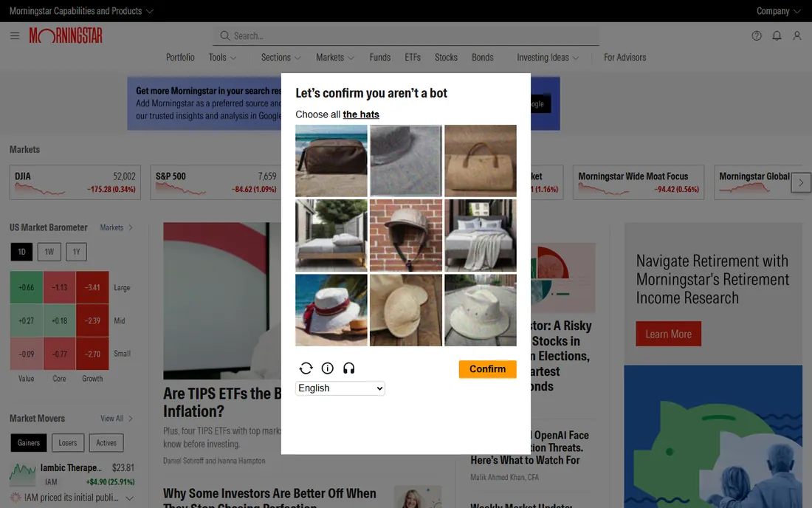
Task: Expand the IAM priced its initial publi... news row
Action: (72, 498)
